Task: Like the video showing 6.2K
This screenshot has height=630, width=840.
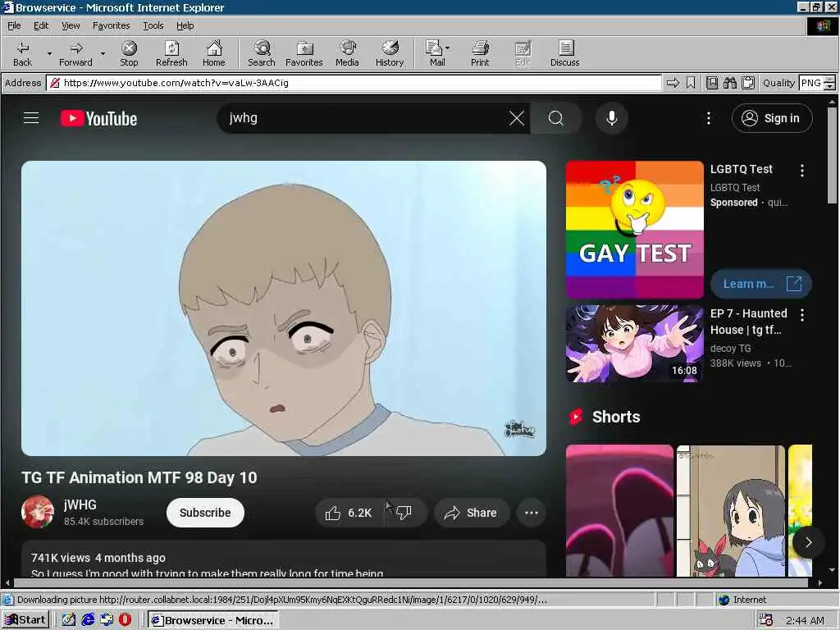Action: [x=349, y=513]
